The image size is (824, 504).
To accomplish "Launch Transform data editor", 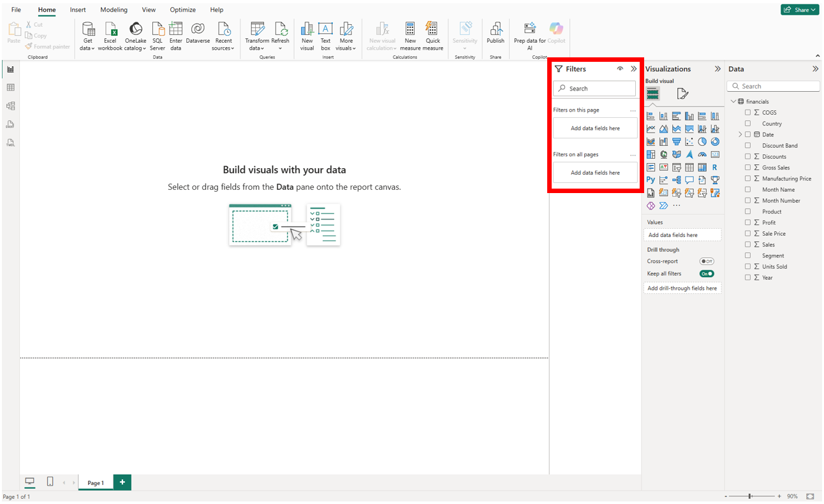I will (x=257, y=36).
